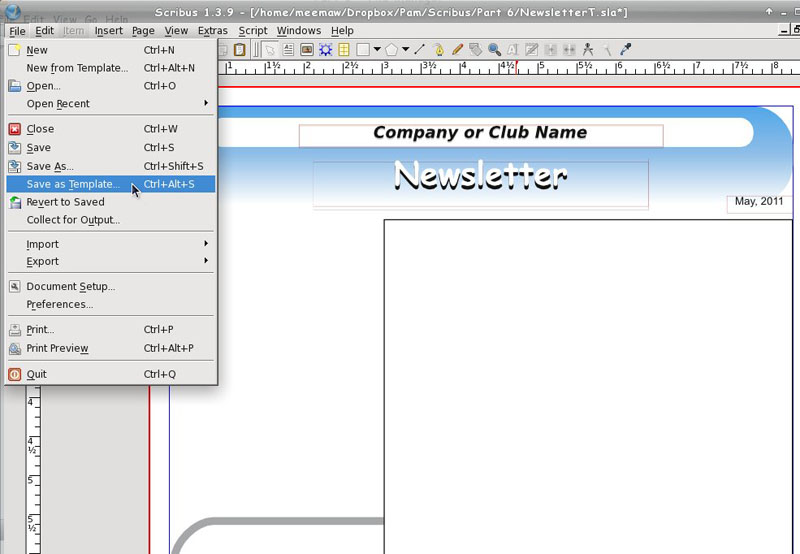Choose Save As... menu entry
Screen dimensions: 800x554
click(x=111, y=166)
